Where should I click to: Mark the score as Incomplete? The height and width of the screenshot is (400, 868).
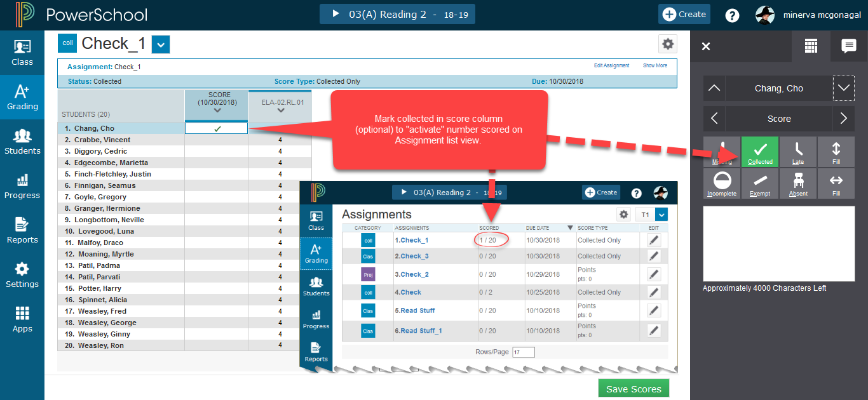[x=722, y=183]
